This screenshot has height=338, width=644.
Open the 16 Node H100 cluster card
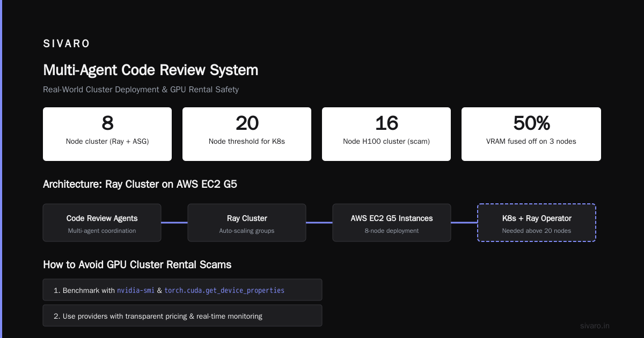386,134
